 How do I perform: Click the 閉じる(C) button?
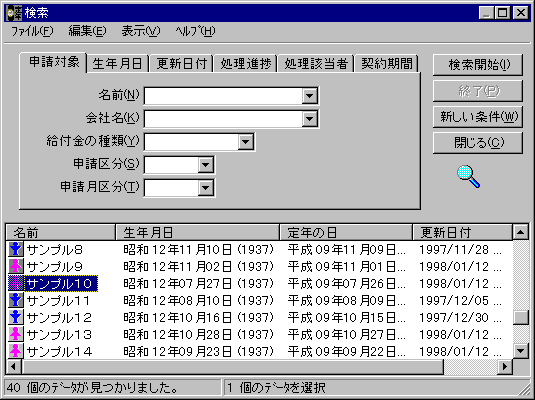click(x=478, y=143)
